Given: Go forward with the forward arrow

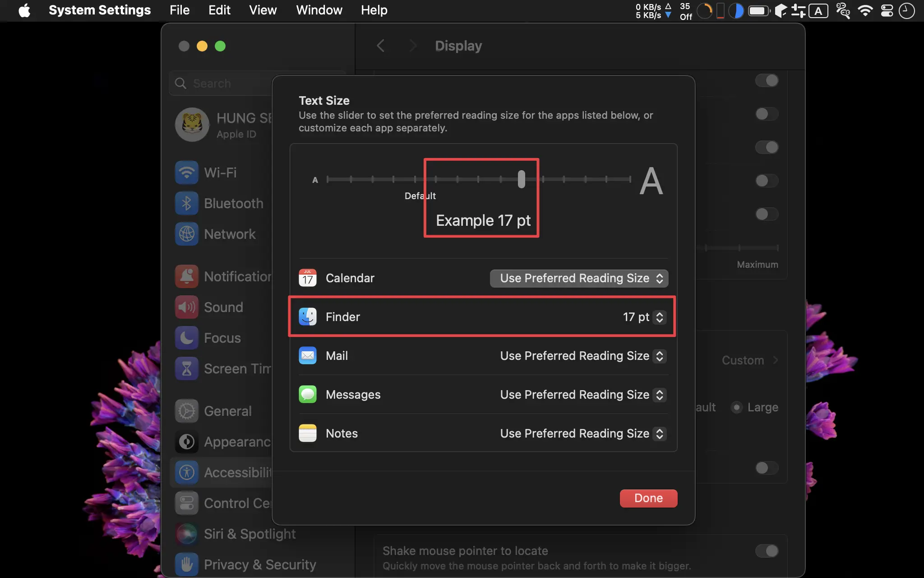Looking at the screenshot, I should click(x=413, y=46).
